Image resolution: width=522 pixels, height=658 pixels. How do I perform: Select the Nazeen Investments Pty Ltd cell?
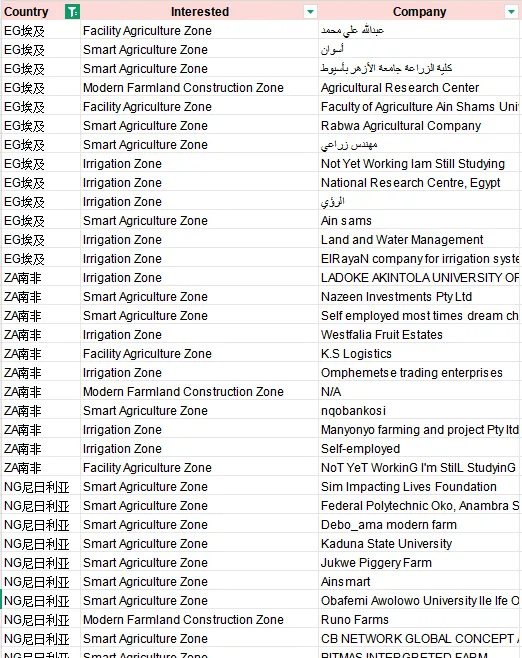(x=419, y=297)
